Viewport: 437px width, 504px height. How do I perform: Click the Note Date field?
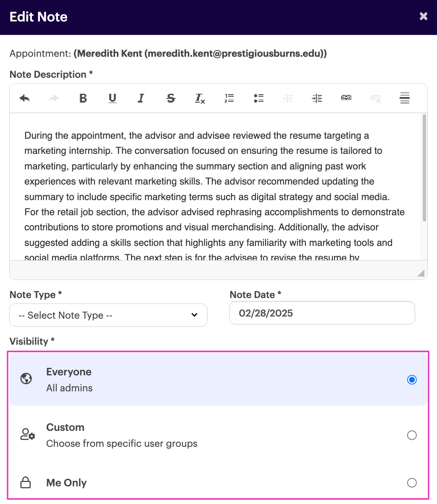[322, 313]
